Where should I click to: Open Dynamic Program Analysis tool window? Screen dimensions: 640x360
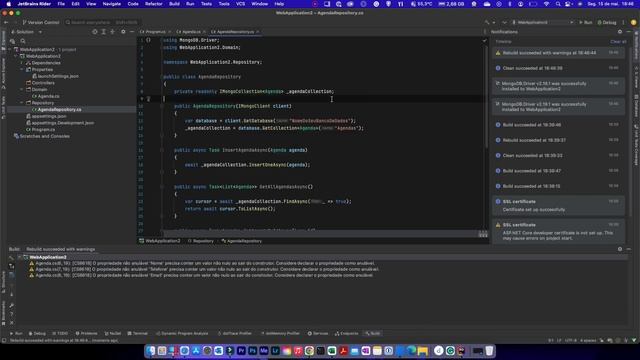tap(182, 333)
